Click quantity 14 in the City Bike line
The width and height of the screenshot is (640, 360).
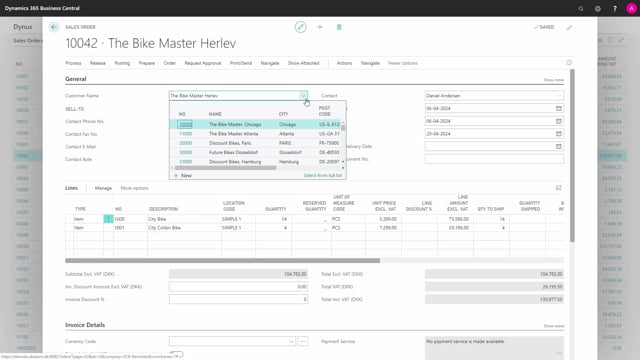(272, 219)
